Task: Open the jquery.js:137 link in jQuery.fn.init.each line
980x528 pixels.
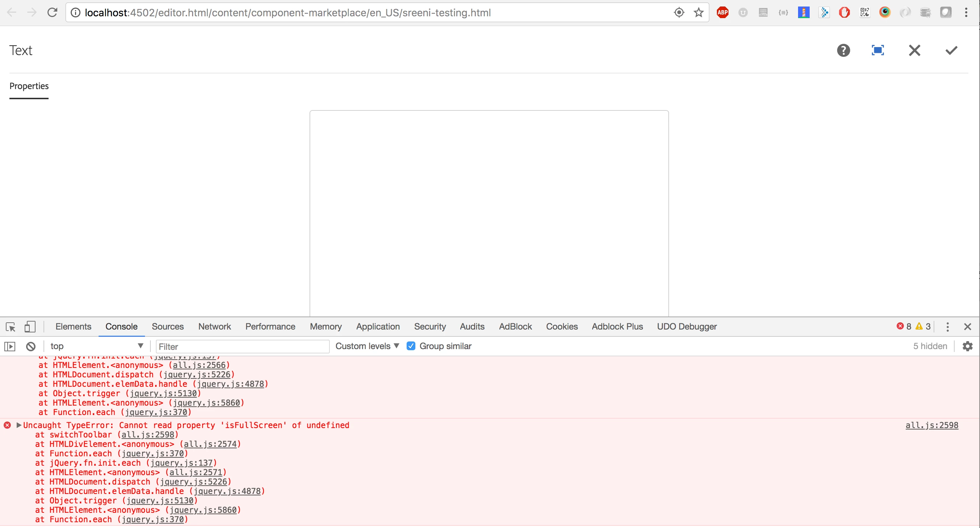Action: 182,462
